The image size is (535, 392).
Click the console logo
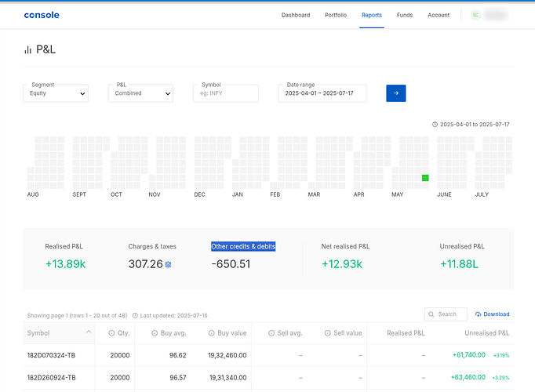coord(42,15)
